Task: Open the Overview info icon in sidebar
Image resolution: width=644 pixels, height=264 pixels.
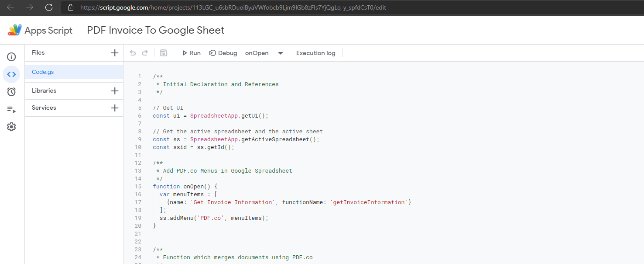Action: tap(11, 57)
